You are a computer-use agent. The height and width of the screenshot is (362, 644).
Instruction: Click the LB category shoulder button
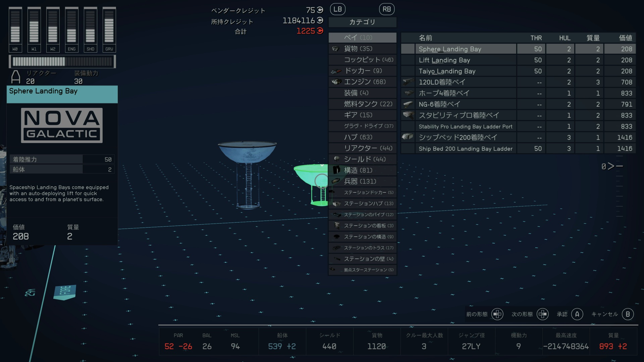(338, 9)
